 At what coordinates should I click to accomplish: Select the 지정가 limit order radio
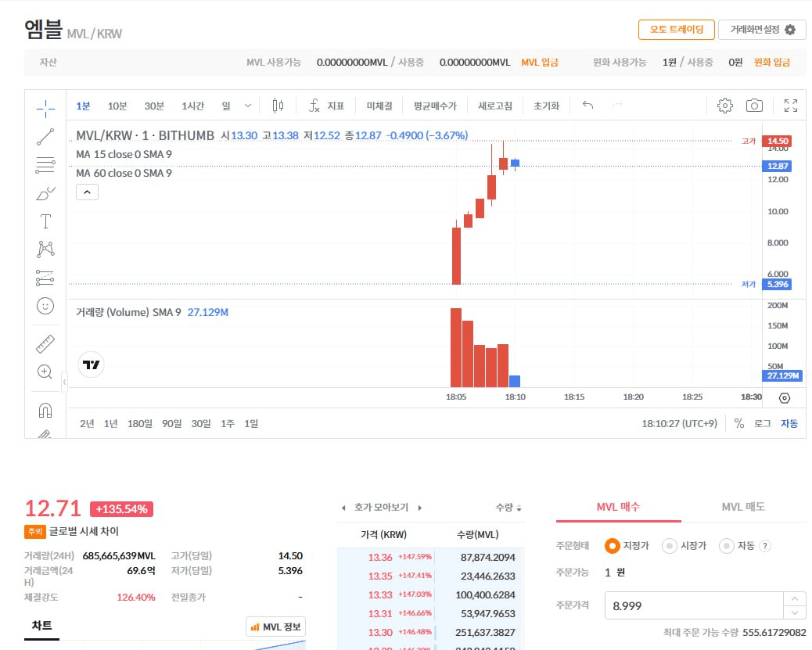[x=612, y=546]
